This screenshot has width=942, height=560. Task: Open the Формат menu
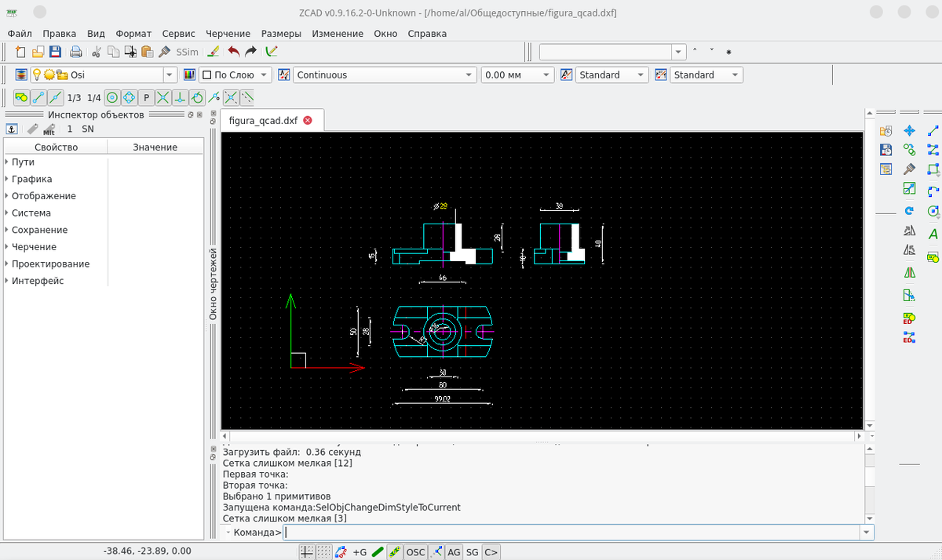pyautogui.click(x=133, y=34)
